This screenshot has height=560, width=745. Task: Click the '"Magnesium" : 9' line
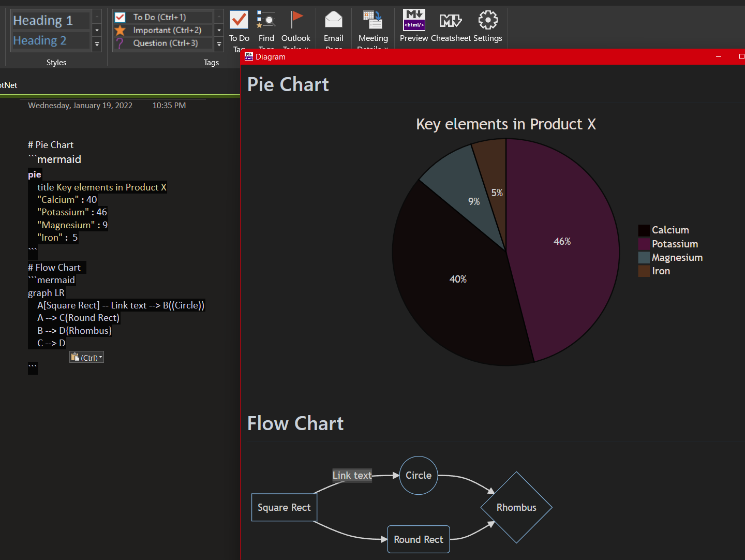[72, 225]
